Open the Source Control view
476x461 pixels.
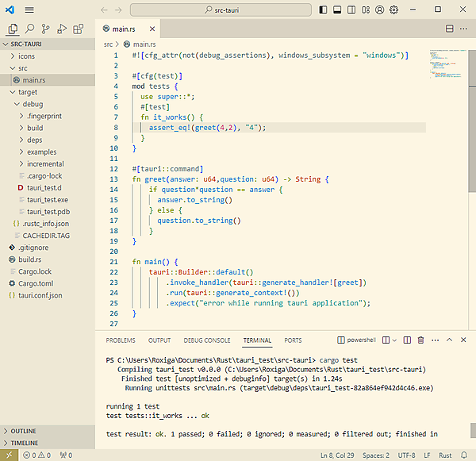46,29
